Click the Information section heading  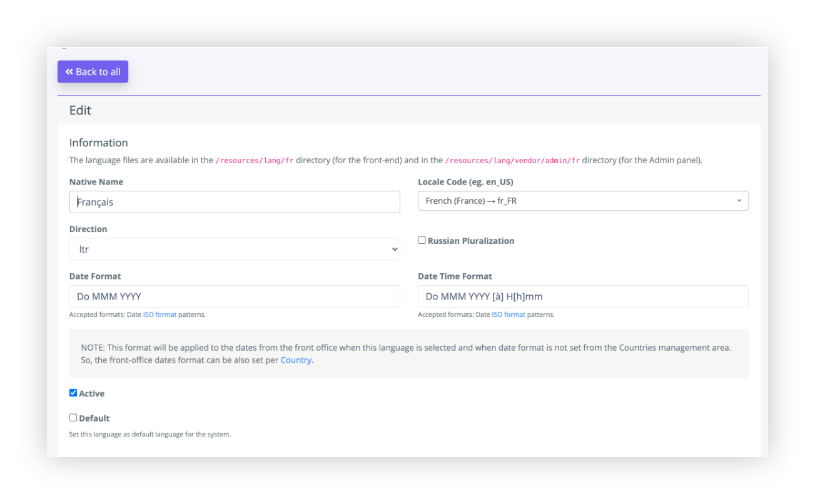coord(98,143)
